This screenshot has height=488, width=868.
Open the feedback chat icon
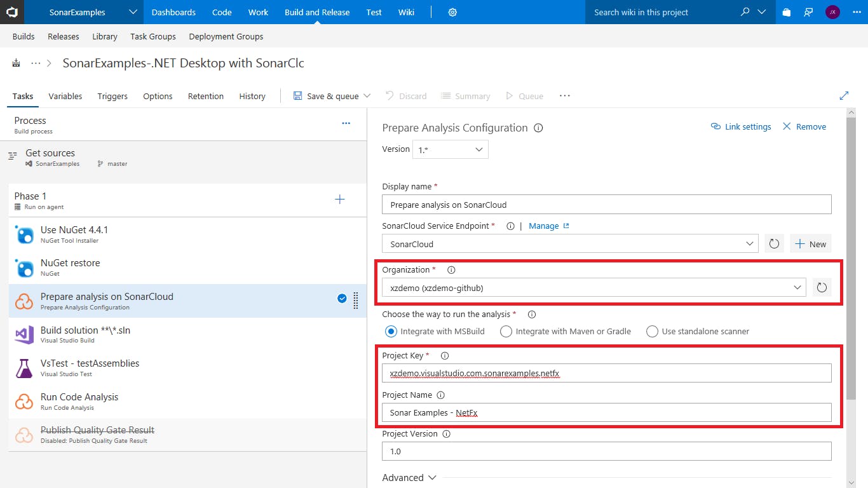click(x=808, y=12)
